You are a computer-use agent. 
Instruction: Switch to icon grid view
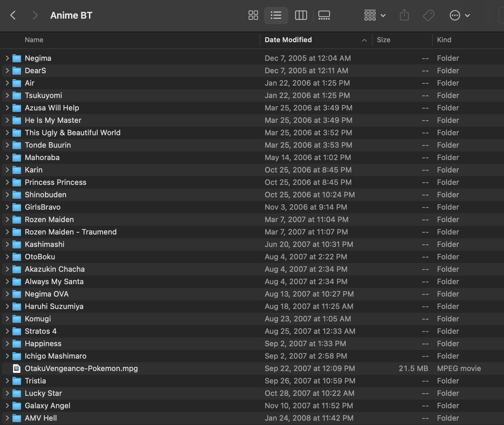point(253,15)
